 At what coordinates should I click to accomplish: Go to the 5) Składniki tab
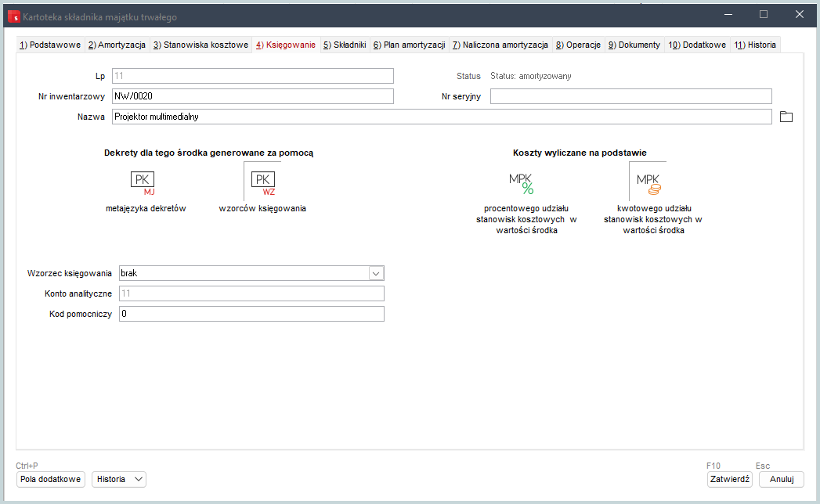click(345, 45)
